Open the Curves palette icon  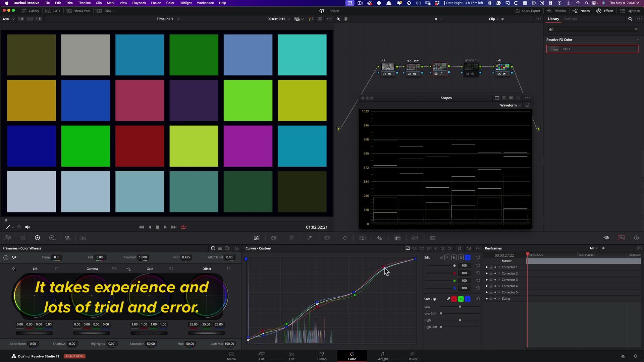(257, 238)
